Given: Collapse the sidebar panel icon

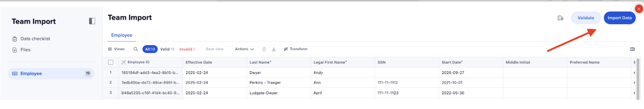Looking at the screenshot, I should coord(92,21).
